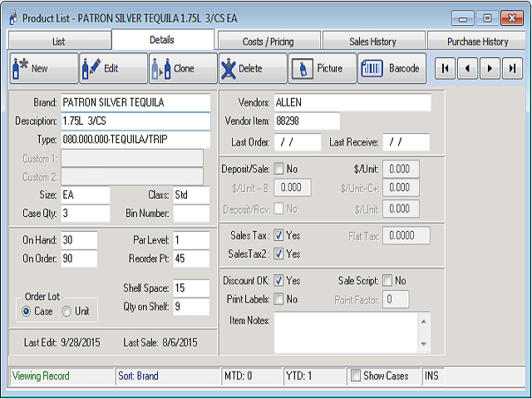The image size is (532, 399).
Task: Jump to the last record
Action: point(513,69)
